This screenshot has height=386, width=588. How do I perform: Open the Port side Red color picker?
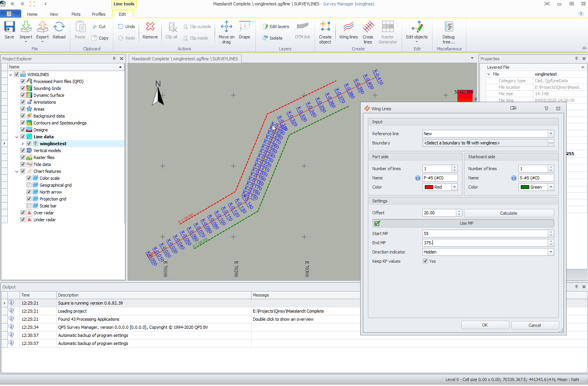(454, 187)
